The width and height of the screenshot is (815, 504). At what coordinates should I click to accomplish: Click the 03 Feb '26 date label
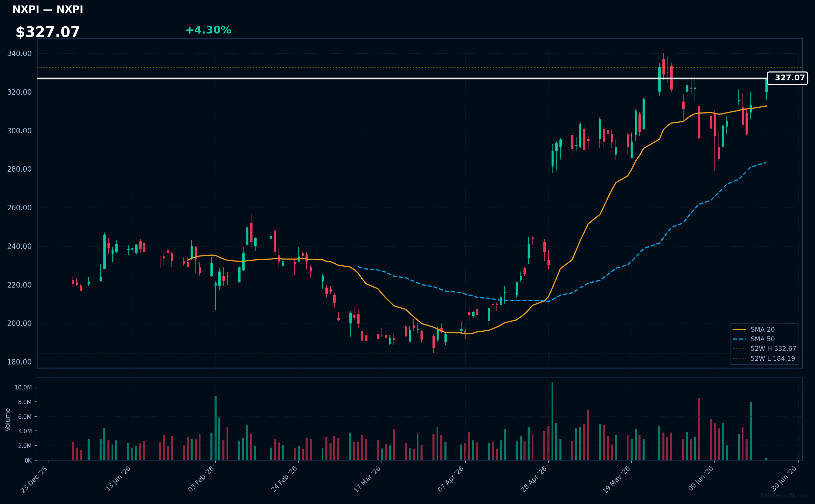tap(202, 479)
